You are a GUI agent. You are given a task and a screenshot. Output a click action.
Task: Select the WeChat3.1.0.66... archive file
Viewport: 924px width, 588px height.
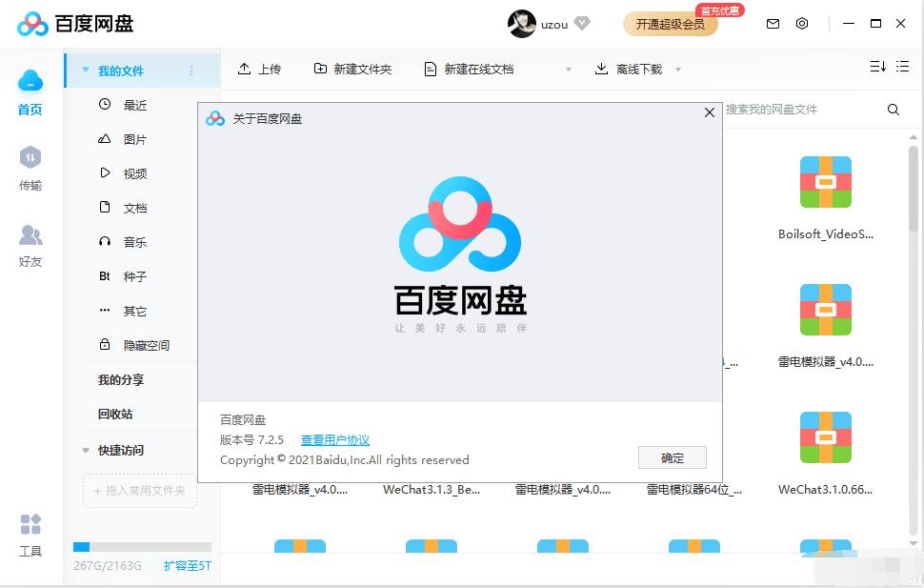[x=826, y=453]
